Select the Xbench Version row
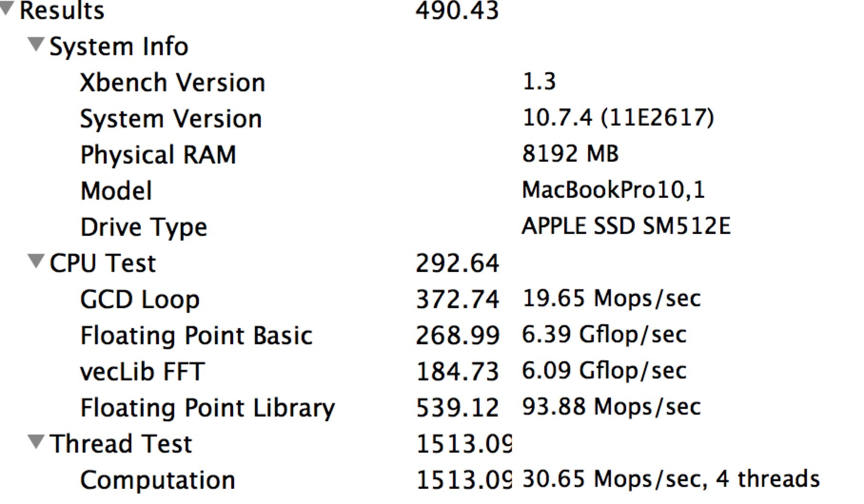Image resolution: width=864 pixels, height=504 pixels. pyautogui.click(x=172, y=83)
